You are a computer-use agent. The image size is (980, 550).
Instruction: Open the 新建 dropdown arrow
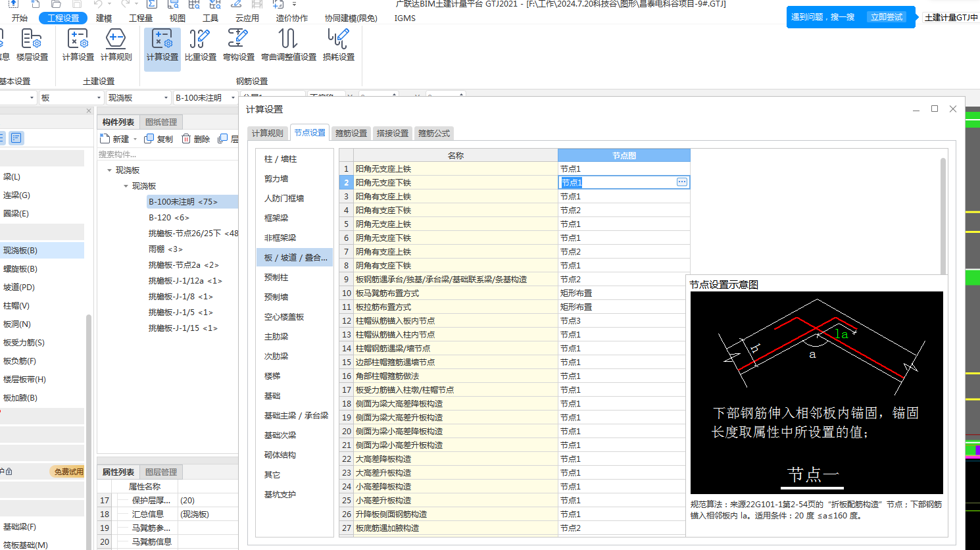coord(135,139)
